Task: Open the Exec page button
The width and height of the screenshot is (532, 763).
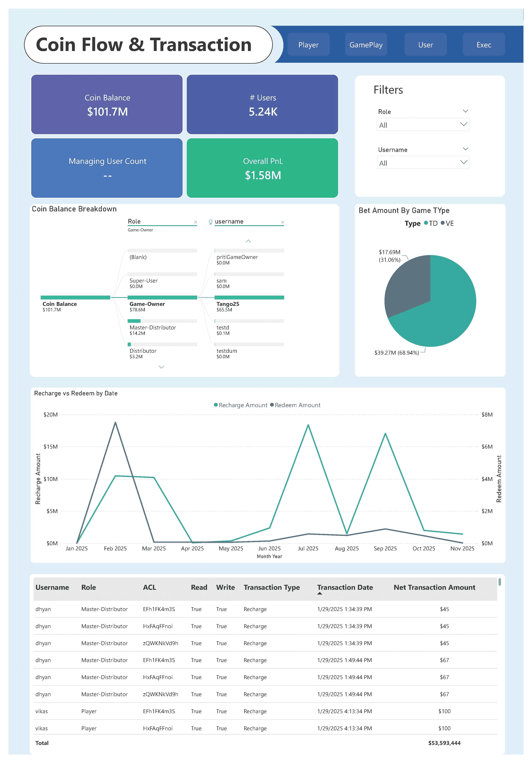Action: coord(483,45)
